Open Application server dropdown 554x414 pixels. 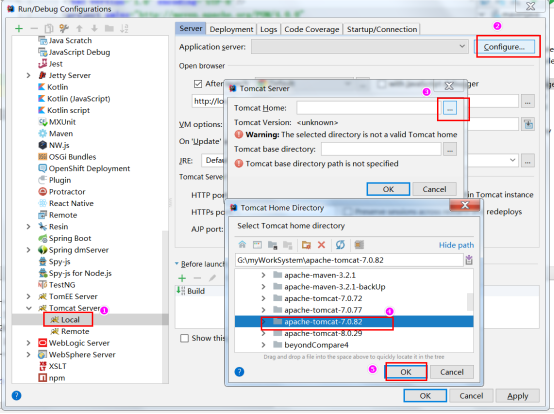click(360, 47)
